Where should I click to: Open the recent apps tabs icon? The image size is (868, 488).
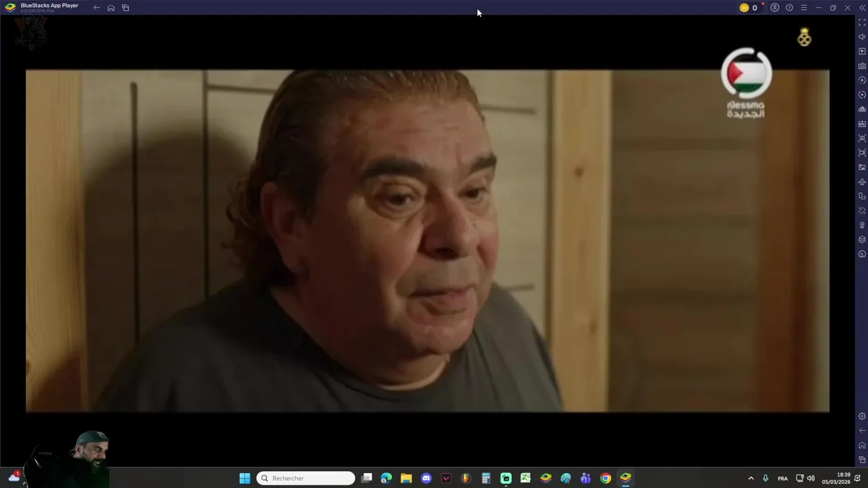pos(125,7)
